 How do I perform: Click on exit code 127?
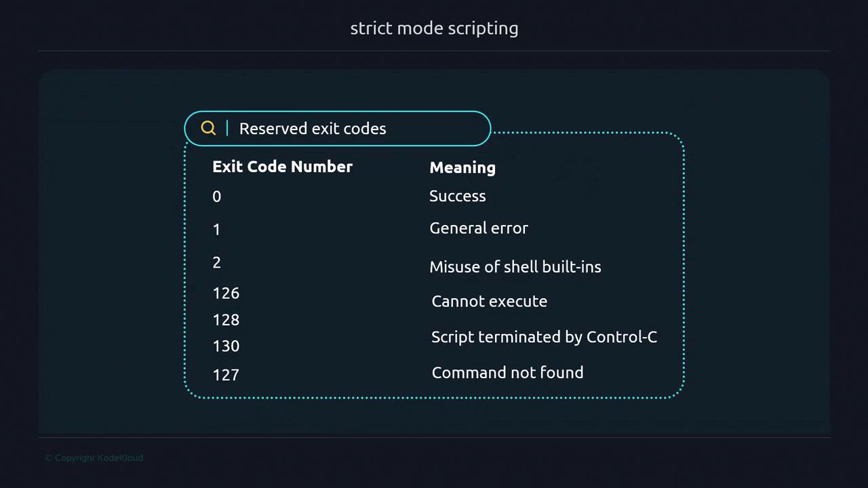click(226, 375)
